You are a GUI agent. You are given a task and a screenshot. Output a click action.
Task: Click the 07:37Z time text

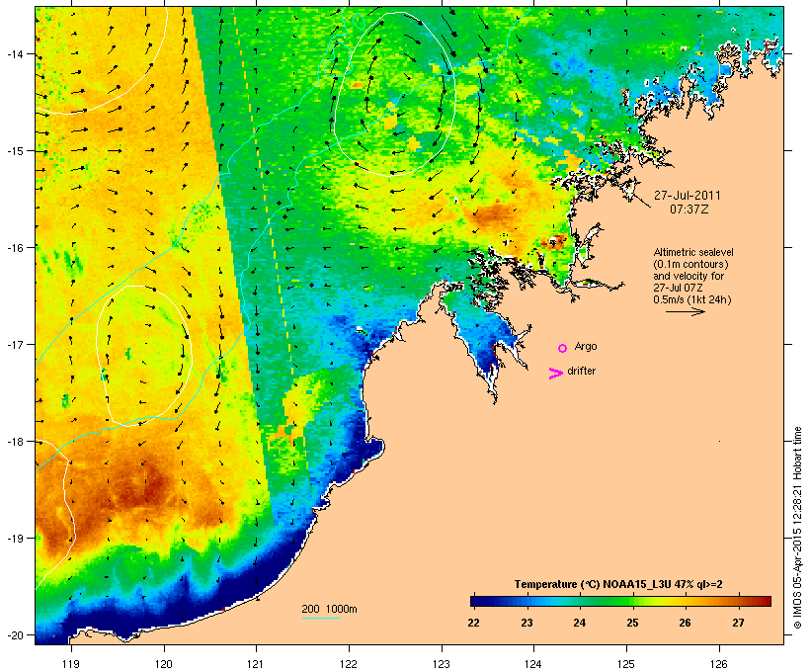coord(689,210)
